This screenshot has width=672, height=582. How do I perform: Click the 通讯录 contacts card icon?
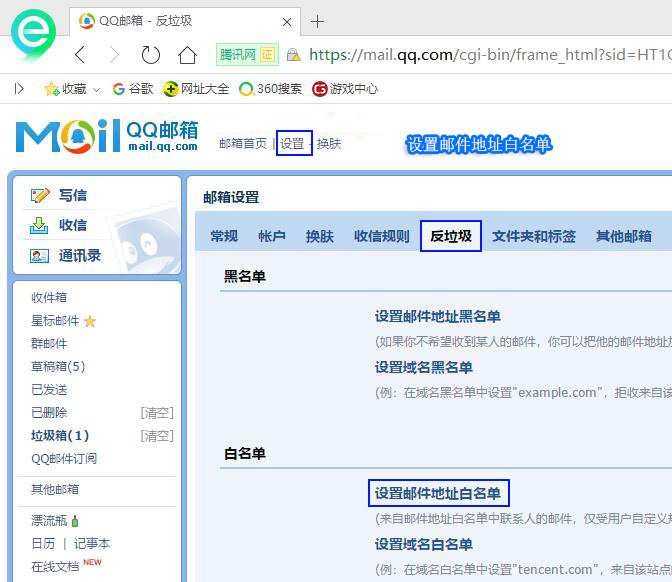tap(39, 256)
